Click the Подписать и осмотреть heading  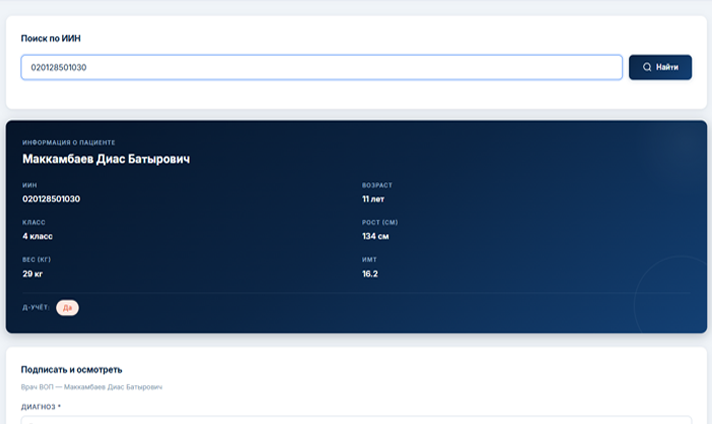72,370
